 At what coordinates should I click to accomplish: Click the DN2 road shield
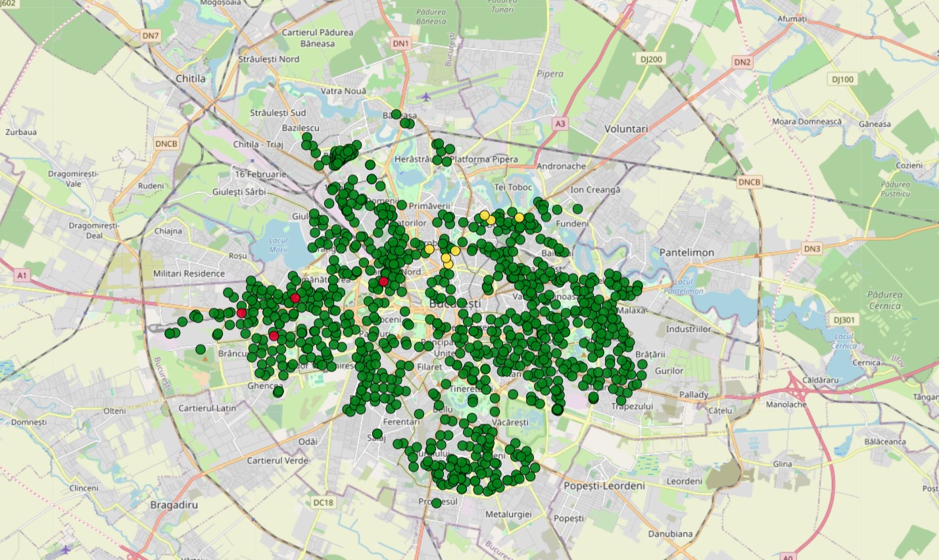click(742, 62)
